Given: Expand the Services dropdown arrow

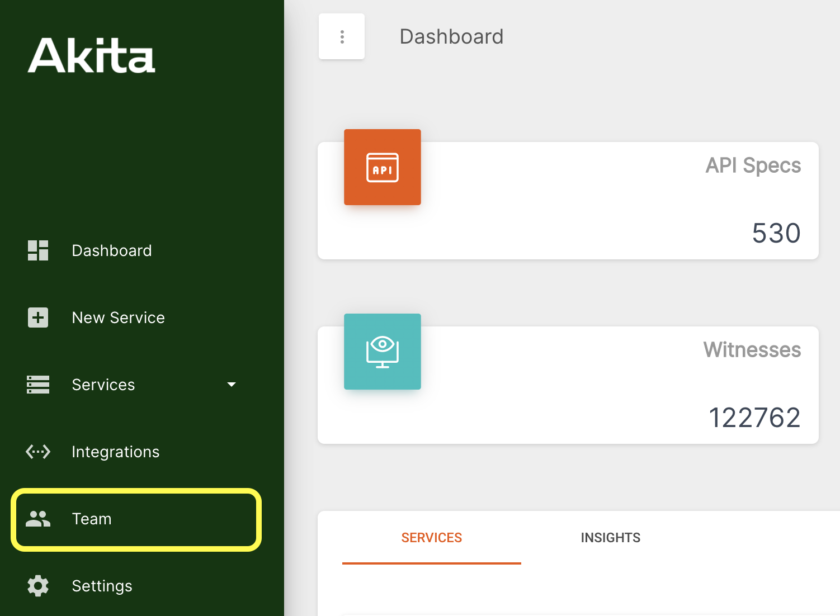Looking at the screenshot, I should click(x=232, y=385).
